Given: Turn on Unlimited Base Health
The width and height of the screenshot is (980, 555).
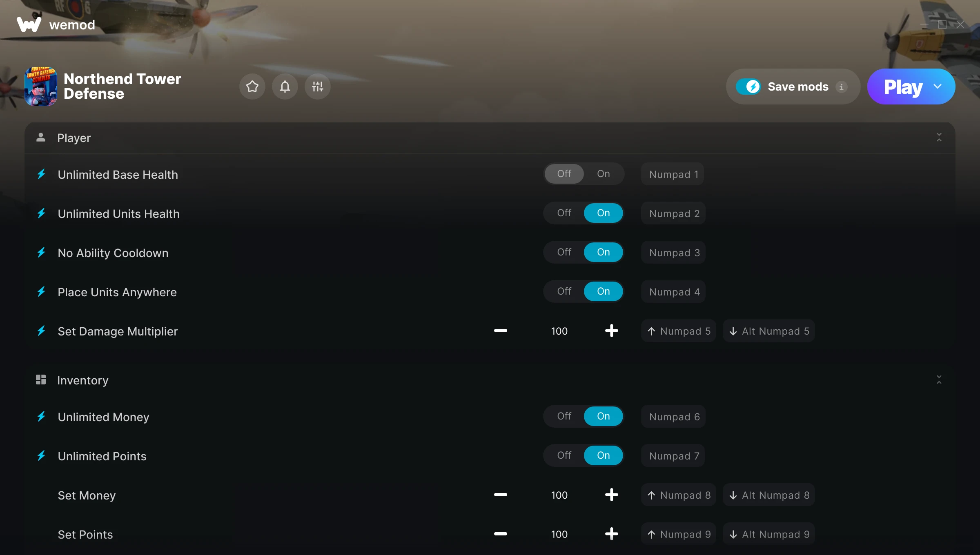Looking at the screenshot, I should pos(604,174).
